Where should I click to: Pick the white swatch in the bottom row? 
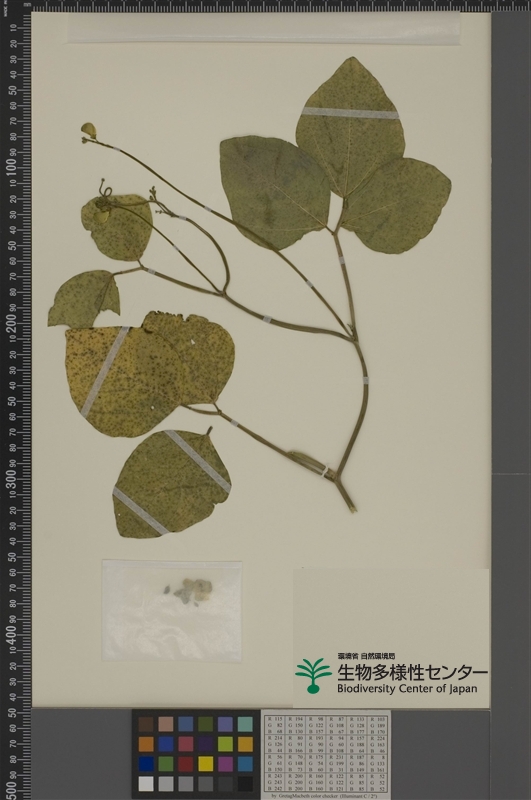(x=146, y=784)
